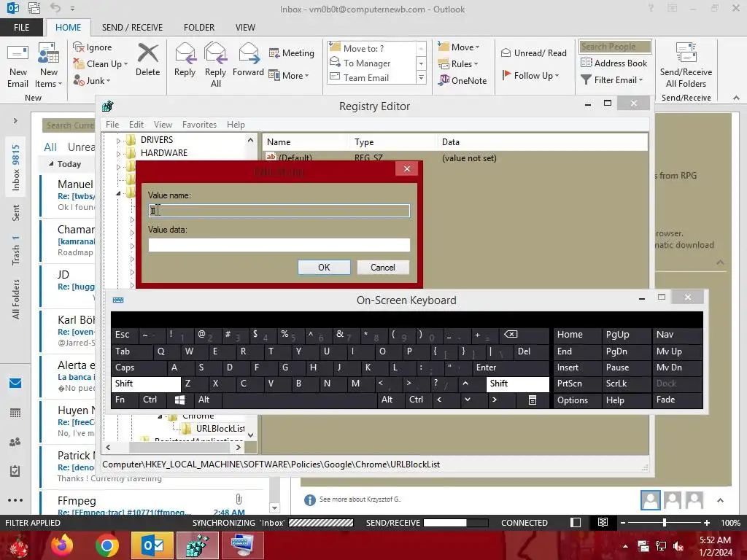Switch to normal view in status bar
747x560 pixels.
576,522
